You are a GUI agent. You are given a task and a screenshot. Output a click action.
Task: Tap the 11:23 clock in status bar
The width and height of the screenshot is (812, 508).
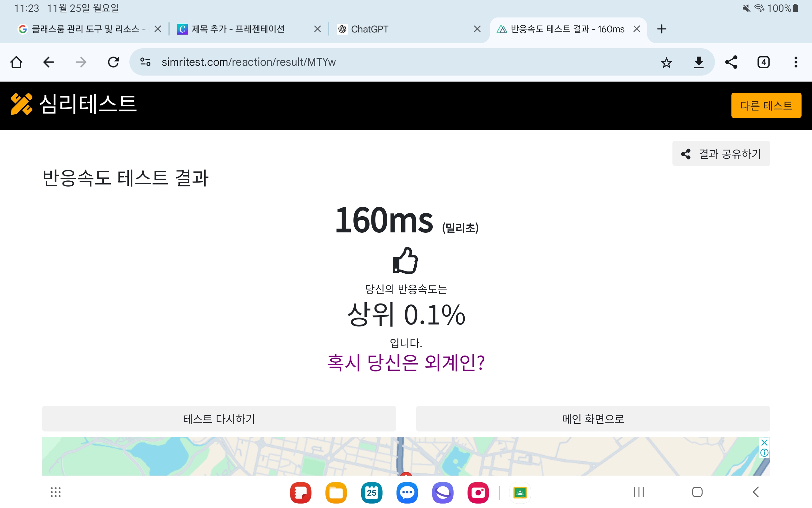[x=27, y=8]
